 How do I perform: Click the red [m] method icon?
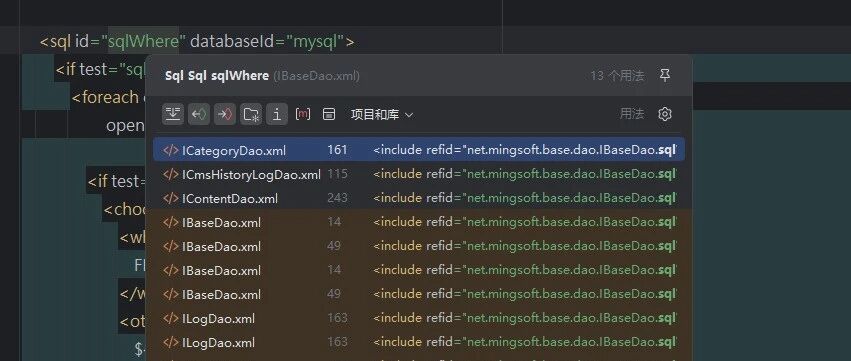[x=303, y=114]
